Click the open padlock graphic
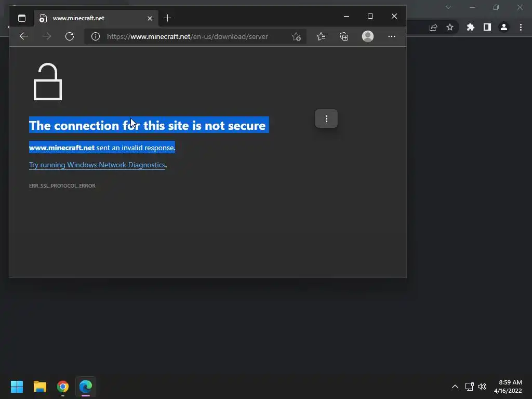This screenshot has width=532, height=399. pyautogui.click(x=48, y=82)
